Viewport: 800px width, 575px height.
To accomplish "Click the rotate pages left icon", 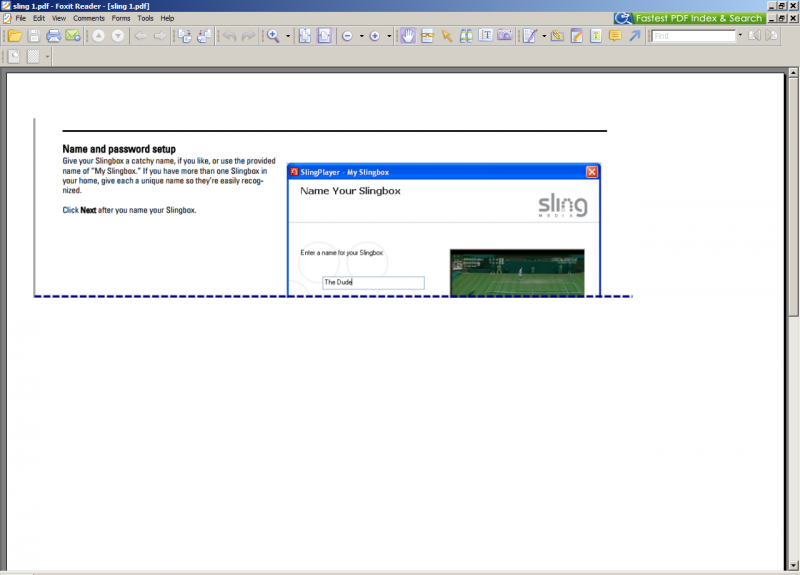I will pos(204,36).
